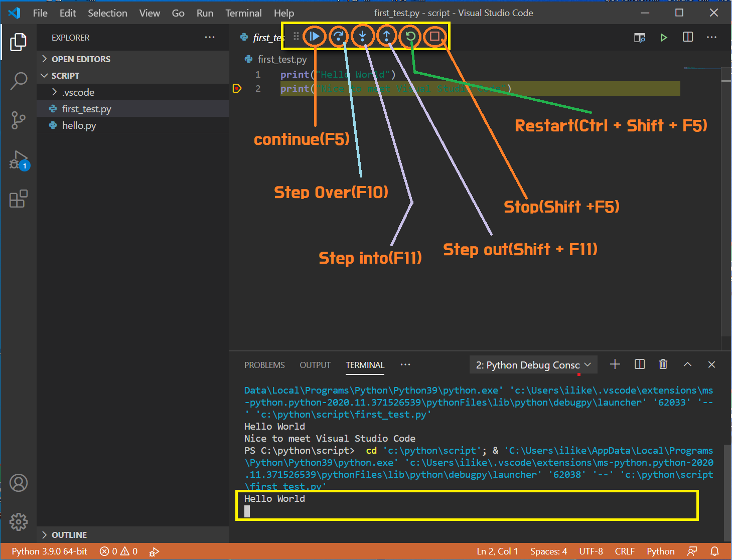Image resolution: width=732 pixels, height=560 pixels.
Task: Restart the debugging session
Action: [x=410, y=36]
